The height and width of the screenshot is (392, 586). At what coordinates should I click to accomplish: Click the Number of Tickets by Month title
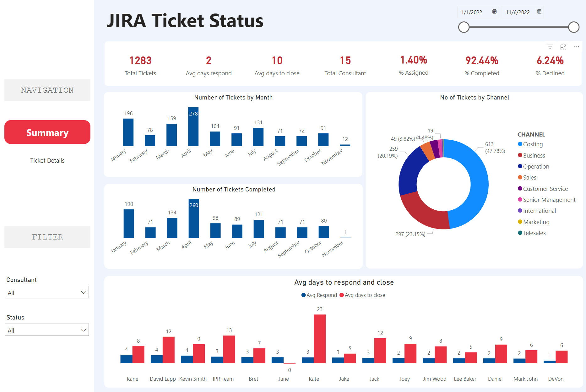tap(233, 97)
